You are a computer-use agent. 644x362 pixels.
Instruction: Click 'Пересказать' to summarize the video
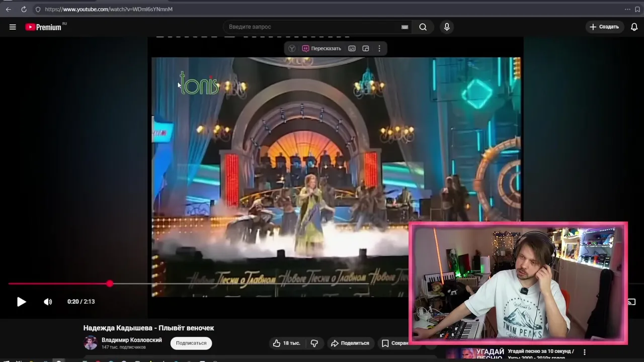pyautogui.click(x=321, y=48)
